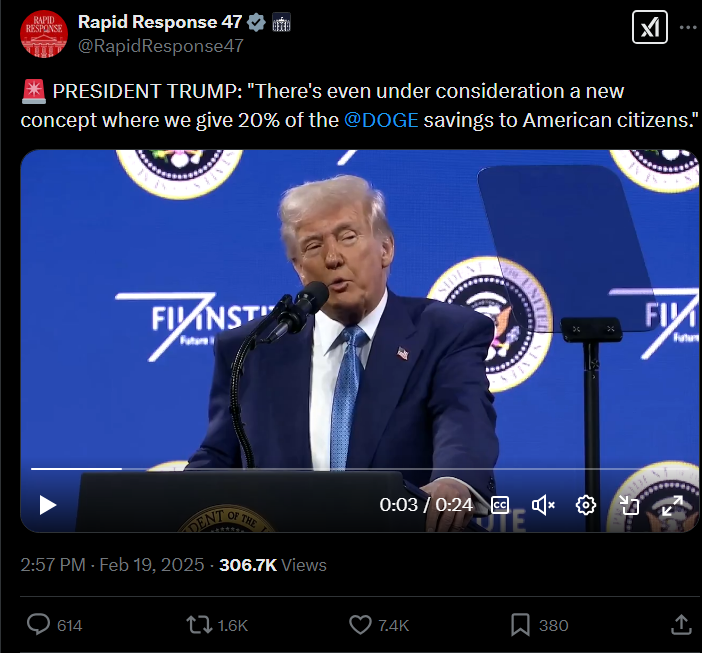This screenshot has height=653, width=702.
Task: Reply to the post via comment icon
Action: click(39, 624)
